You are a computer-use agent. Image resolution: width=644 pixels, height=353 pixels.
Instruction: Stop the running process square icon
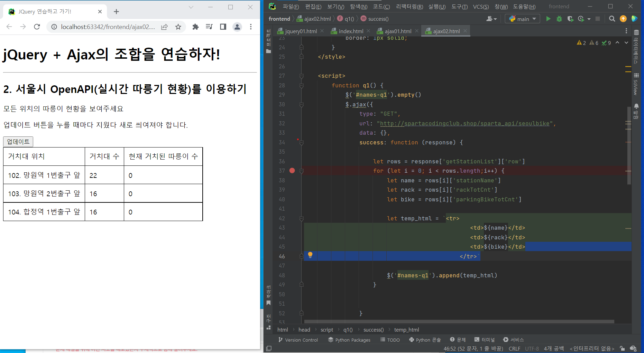pos(598,19)
